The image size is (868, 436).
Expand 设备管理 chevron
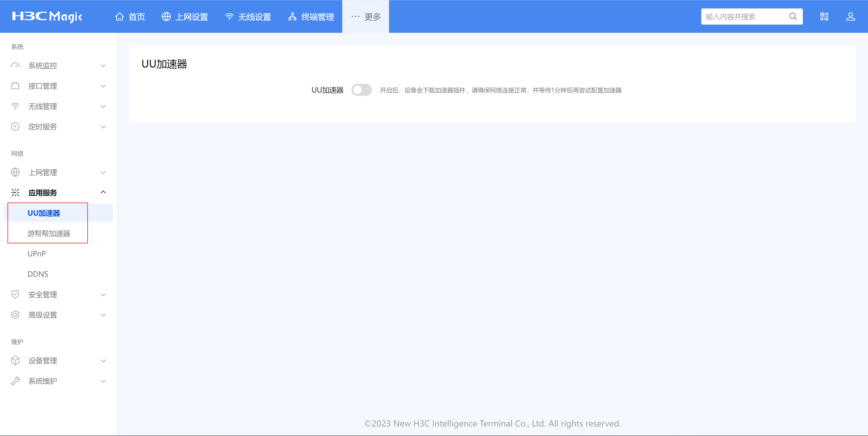[103, 361]
